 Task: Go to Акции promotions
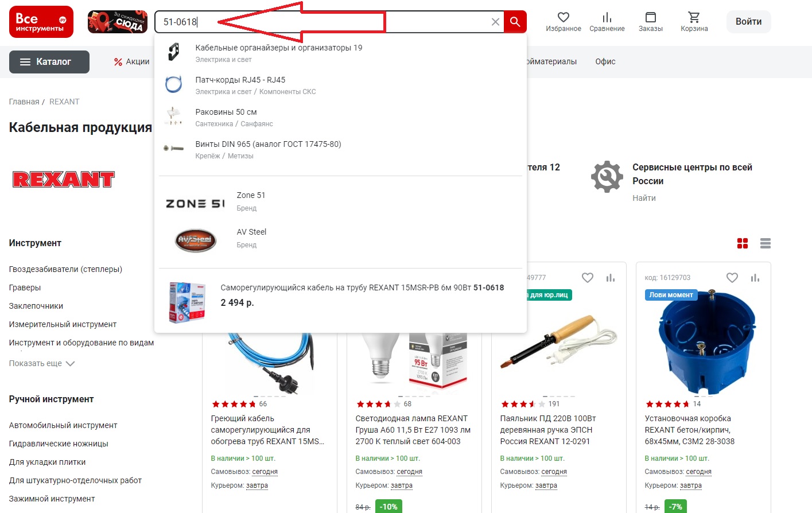tap(131, 62)
